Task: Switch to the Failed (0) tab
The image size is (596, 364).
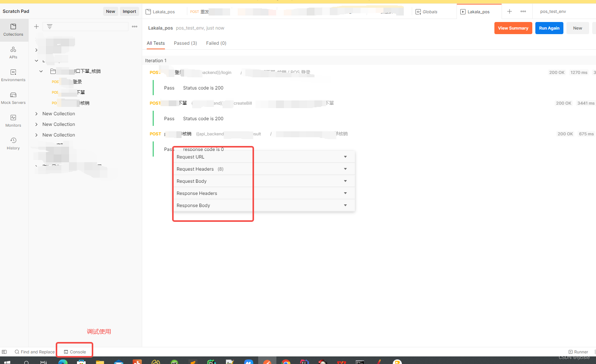Action: click(x=216, y=43)
